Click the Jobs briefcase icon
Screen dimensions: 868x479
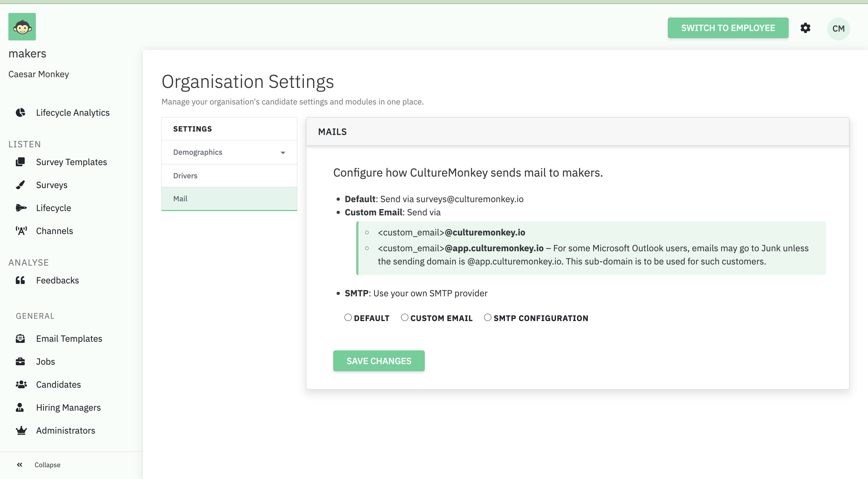click(20, 362)
